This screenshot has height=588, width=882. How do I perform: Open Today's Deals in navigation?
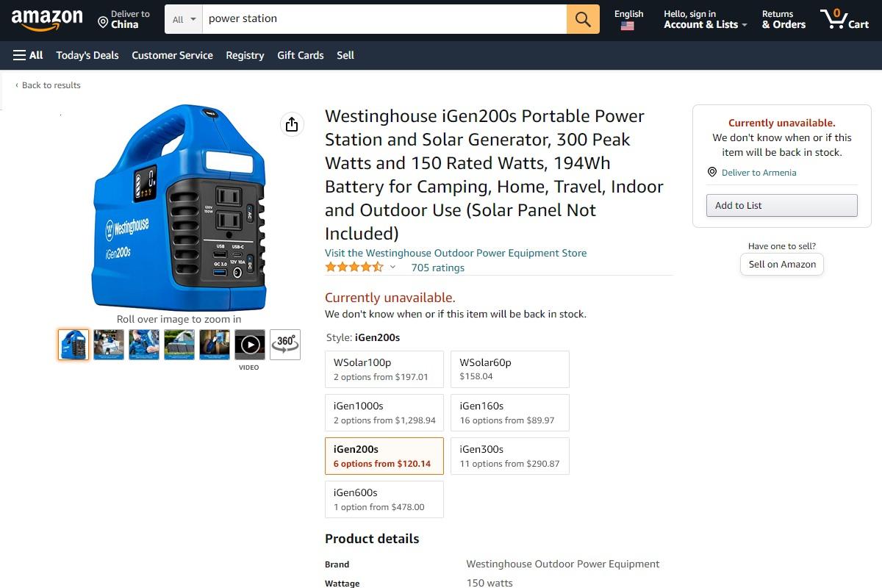click(87, 55)
